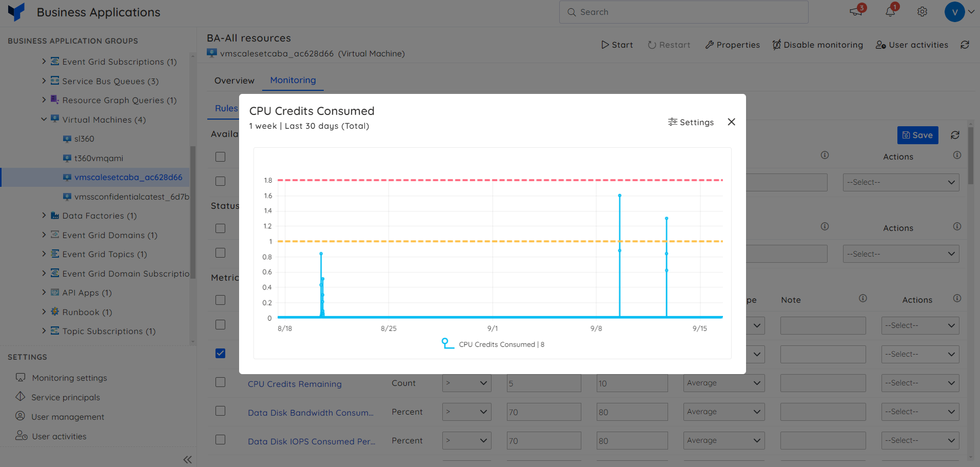Open the user avatar V menu

(x=955, y=12)
